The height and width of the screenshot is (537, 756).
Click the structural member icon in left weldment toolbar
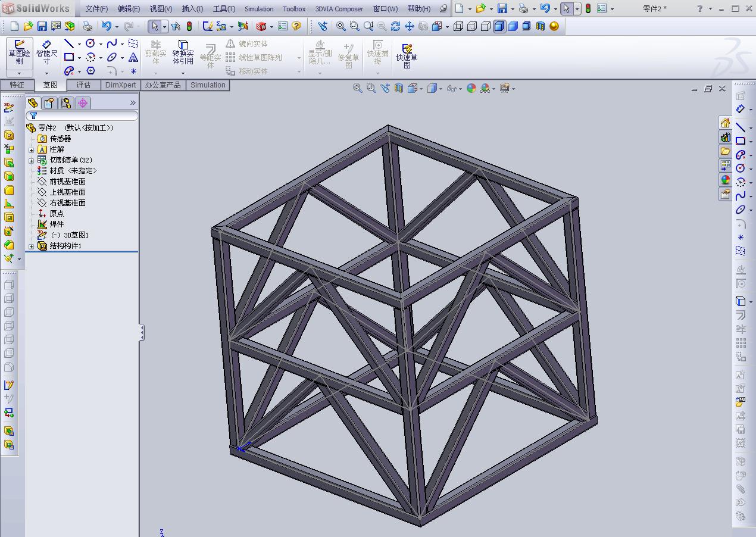(9, 135)
